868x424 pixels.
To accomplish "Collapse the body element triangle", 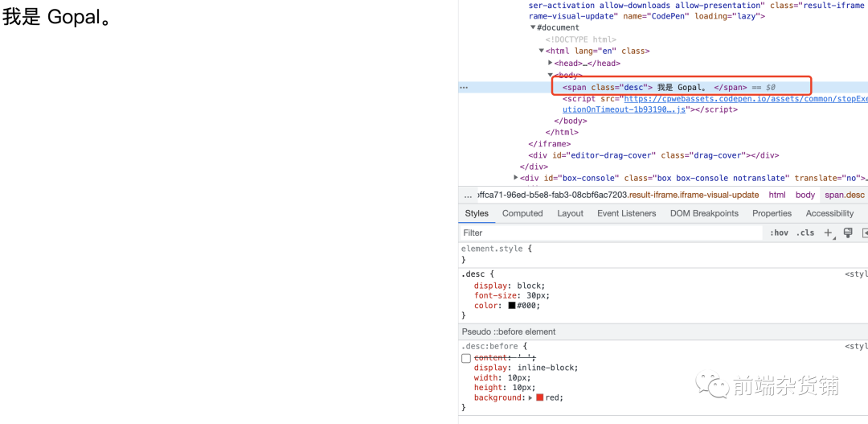I will (551, 75).
